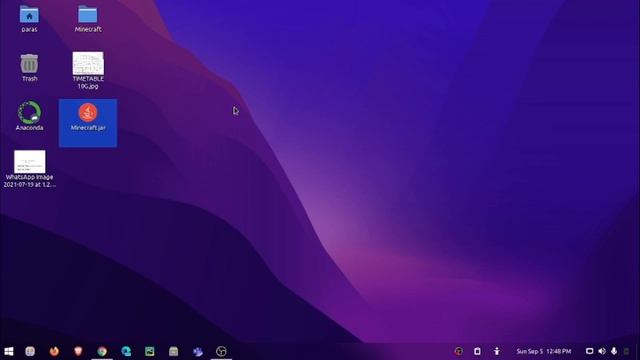This screenshot has height=360, width=640.
Task: Open the Windows-style start menu button
Action: pos(9,351)
